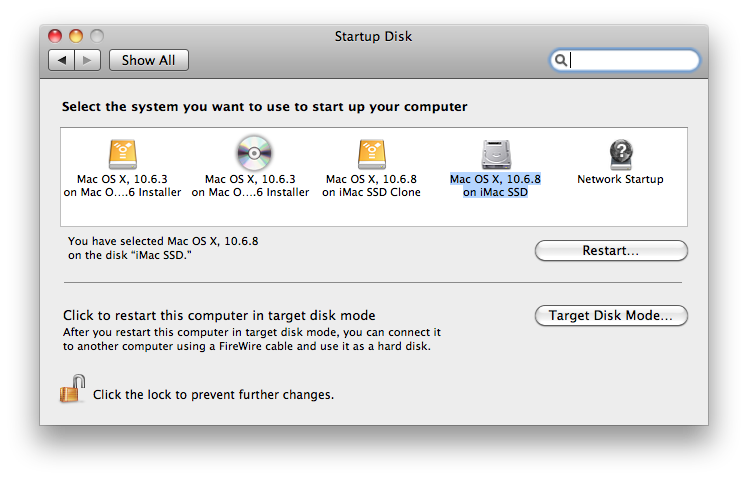Click the Network Startup label
748x480 pixels.
(620, 179)
